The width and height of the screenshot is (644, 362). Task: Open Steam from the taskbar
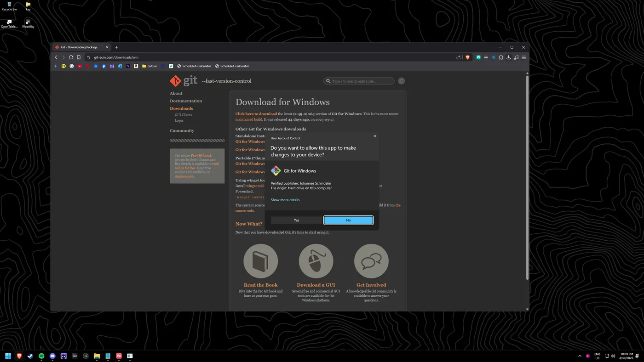pos(30,356)
